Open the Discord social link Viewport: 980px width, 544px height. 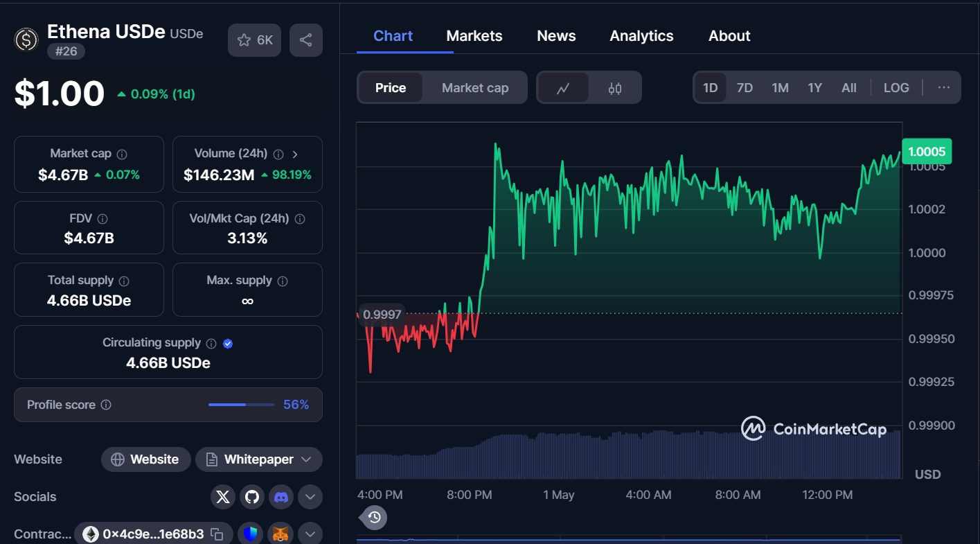pyautogui.click(x=281, y=497)
